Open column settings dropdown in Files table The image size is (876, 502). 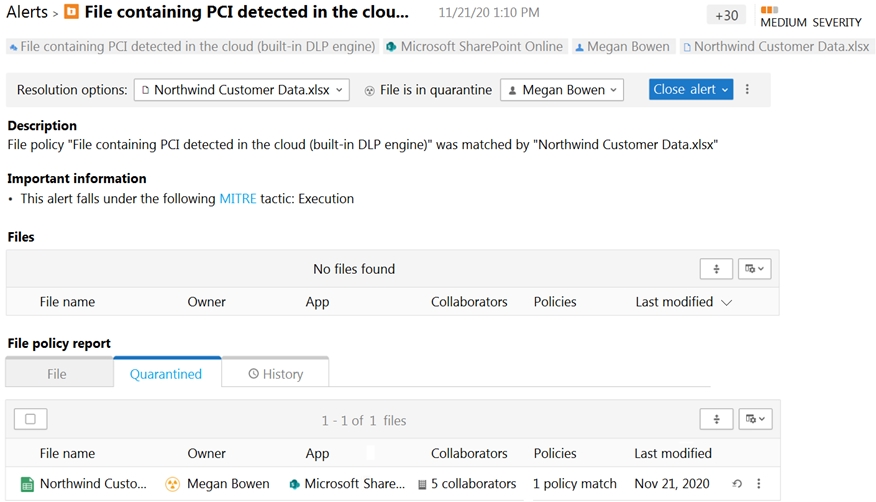(754, 269)
